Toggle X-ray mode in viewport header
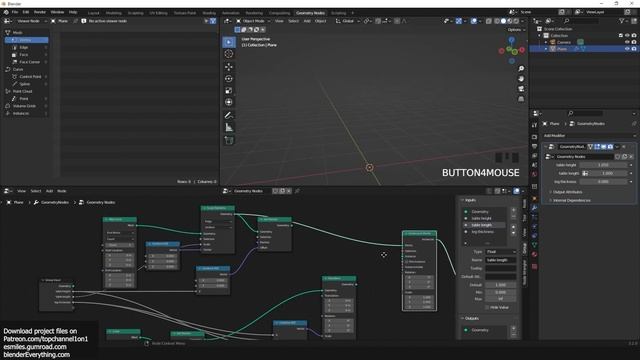This screenshot has height=360, width=640. (x=489, y=21)
